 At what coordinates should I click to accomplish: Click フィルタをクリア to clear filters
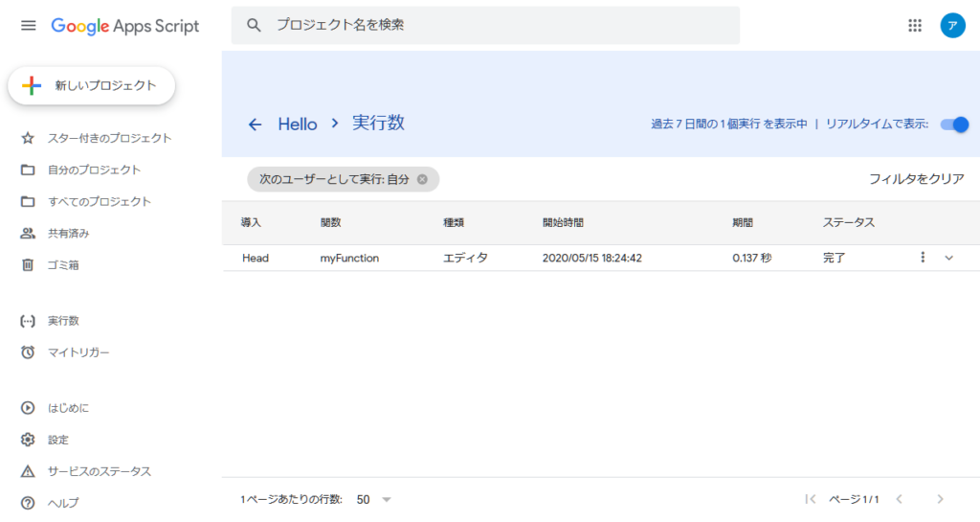(916, 179)
